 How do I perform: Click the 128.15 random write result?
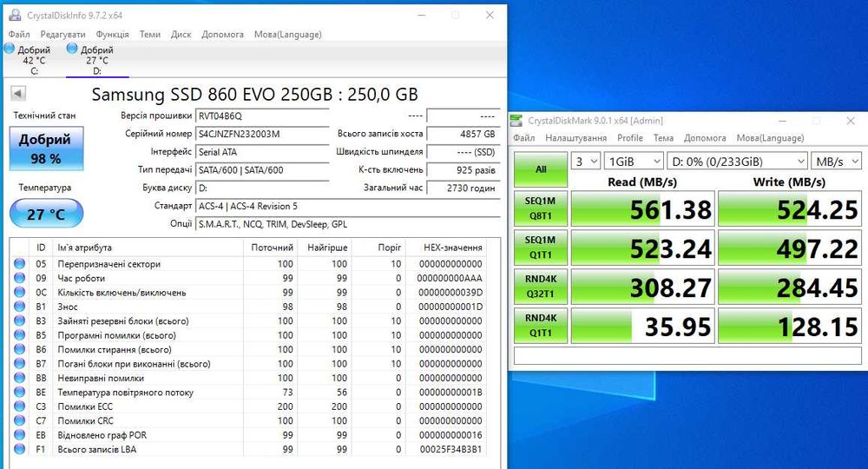[x=790, y=326]
